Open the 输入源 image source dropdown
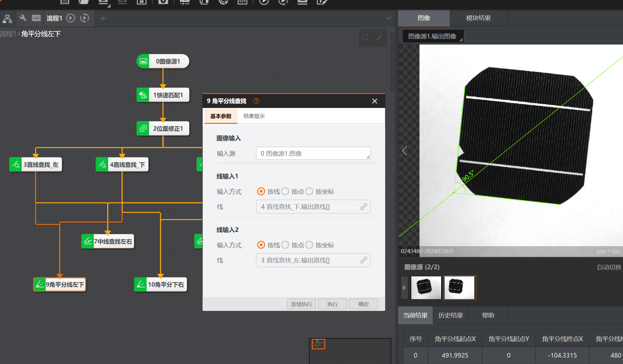 (x=313, y=153)
